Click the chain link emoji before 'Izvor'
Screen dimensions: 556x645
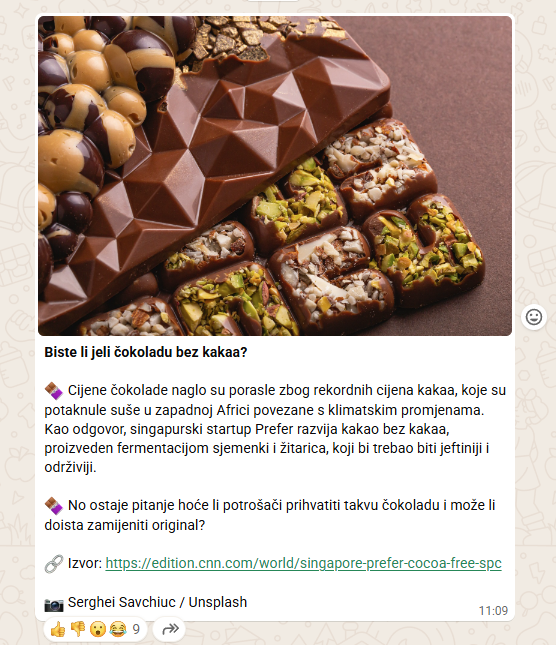(x=54, y=564)
